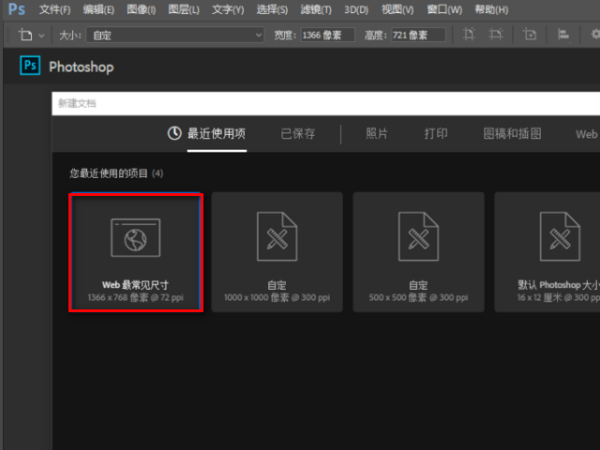The width and height of the screenshot is (600, 450).
Task: Open the 图像(I) menu
Action: (141, 10)
